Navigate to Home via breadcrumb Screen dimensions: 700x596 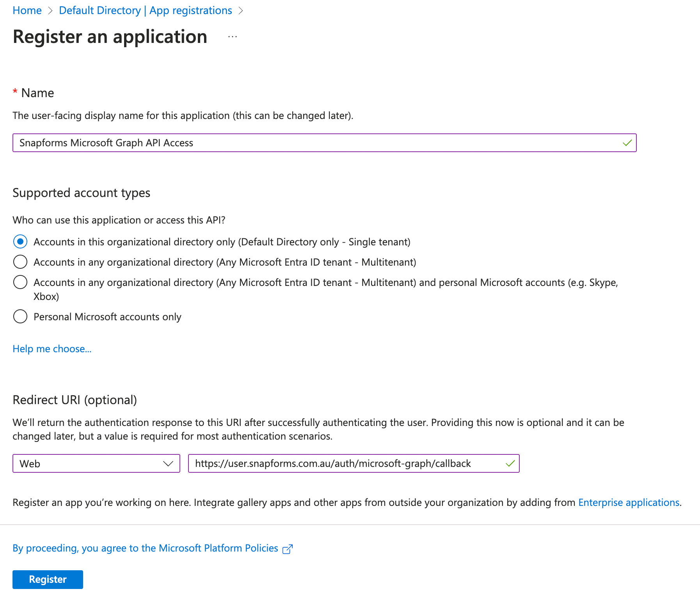click(27, 11)
